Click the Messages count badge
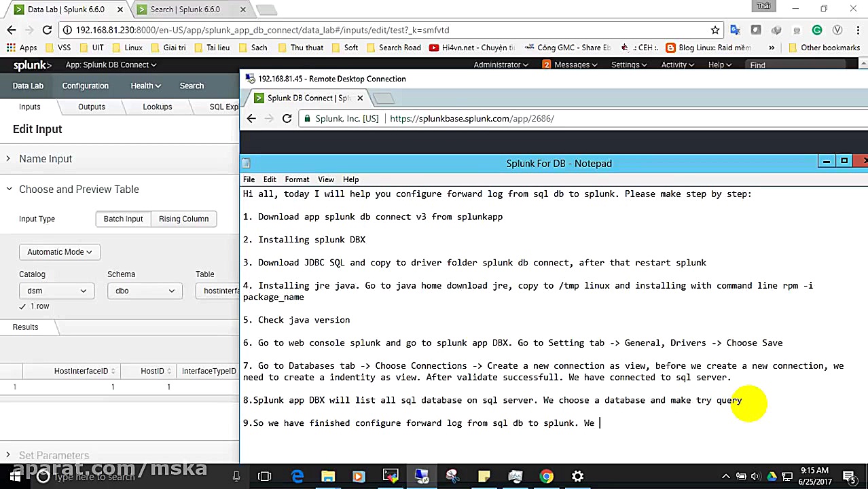 click(x=546, y=65)
